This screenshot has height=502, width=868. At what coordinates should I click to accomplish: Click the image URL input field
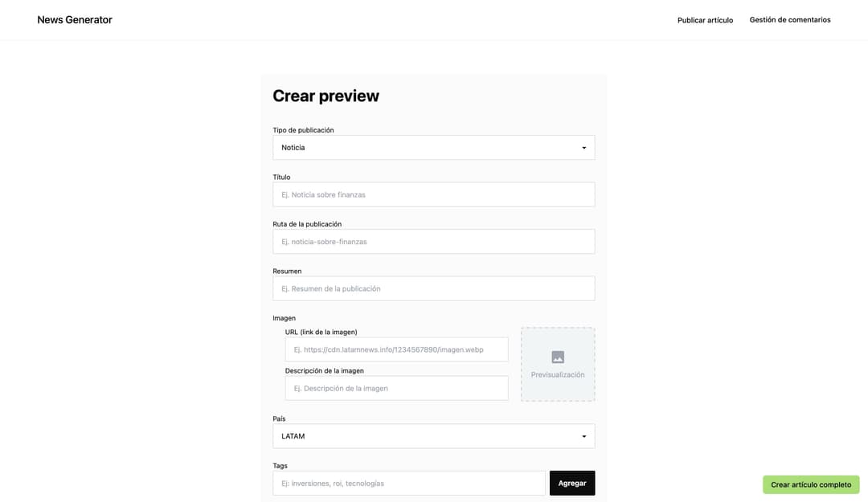[x=396, y=349]
